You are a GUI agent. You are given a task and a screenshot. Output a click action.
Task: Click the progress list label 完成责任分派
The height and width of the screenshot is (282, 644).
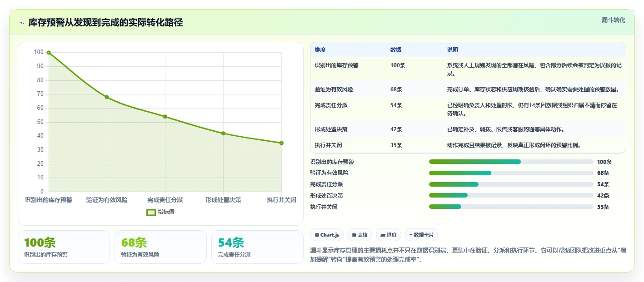pyautogui.click(x=327, y=184)
